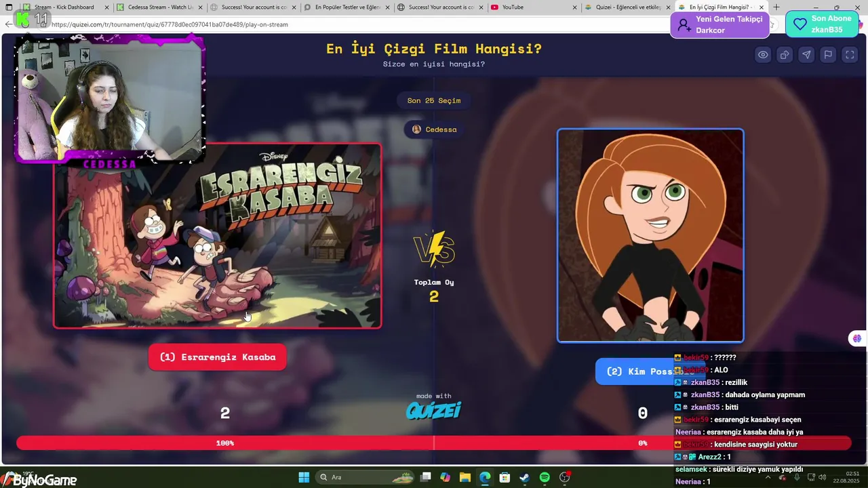Open a new browser tab with plus
868x488 pixels.
[x=776, y=7]
